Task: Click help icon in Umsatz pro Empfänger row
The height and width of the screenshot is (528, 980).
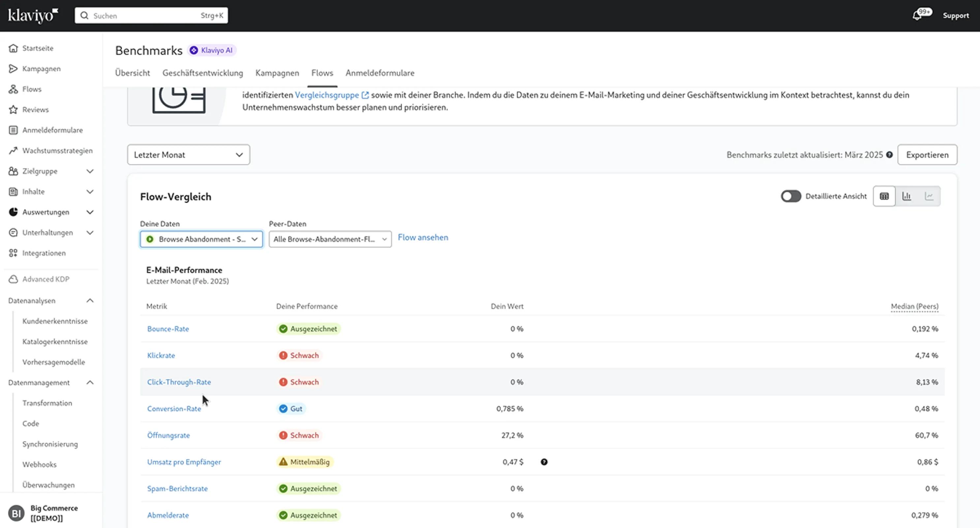Action: coord(544,462)
